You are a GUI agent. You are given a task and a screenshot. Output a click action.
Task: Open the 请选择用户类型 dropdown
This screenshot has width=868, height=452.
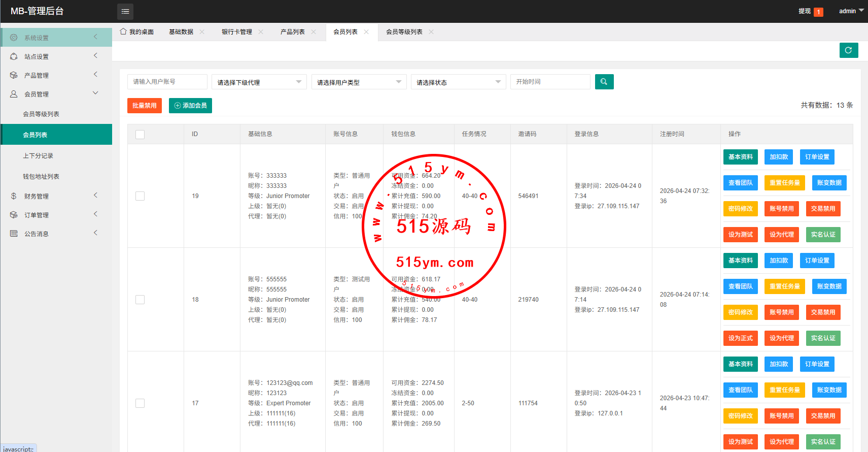tap(359, 82)
